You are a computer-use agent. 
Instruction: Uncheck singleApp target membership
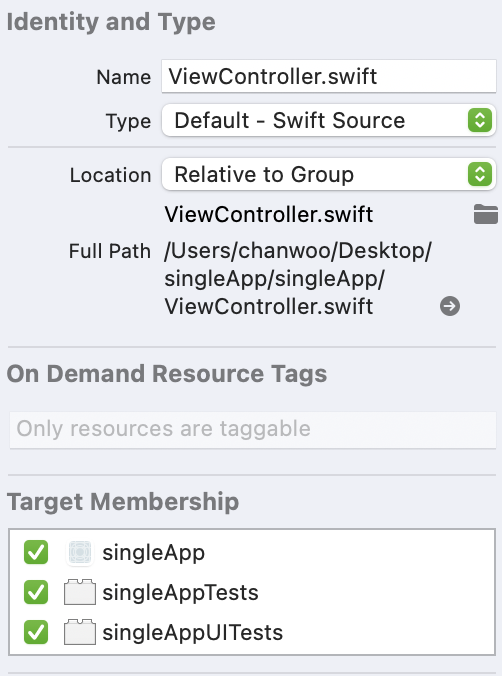(36, 552)
